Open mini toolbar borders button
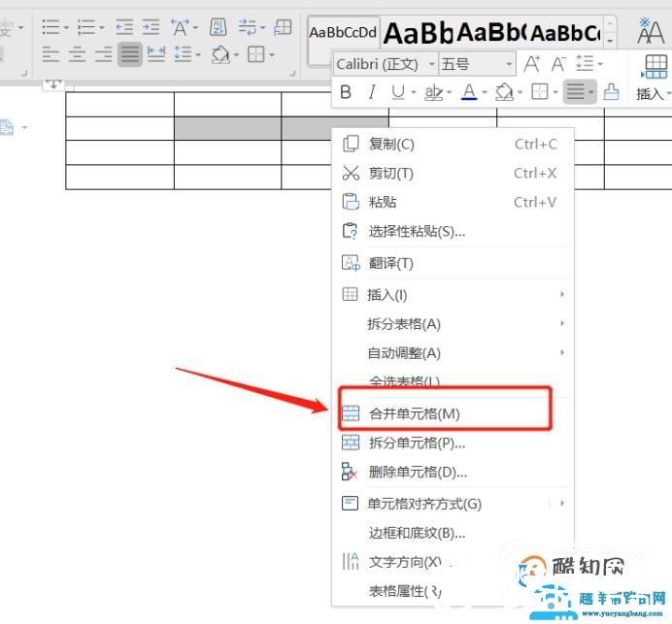The image size is (672, 624). [539, 91]
